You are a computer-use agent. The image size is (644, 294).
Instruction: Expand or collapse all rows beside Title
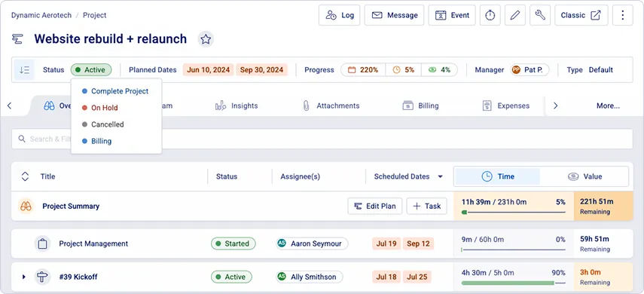25,176
